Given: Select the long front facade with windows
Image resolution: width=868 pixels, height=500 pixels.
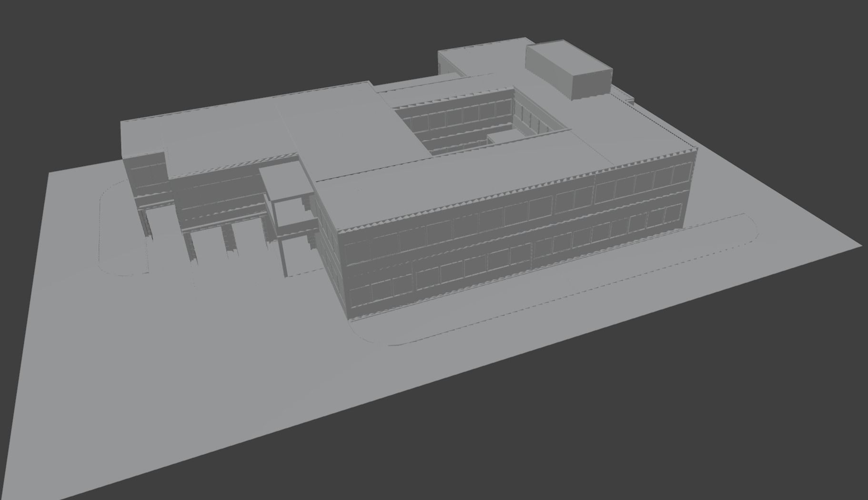Looking at the screenshot, I should click(x=518, y=234).
